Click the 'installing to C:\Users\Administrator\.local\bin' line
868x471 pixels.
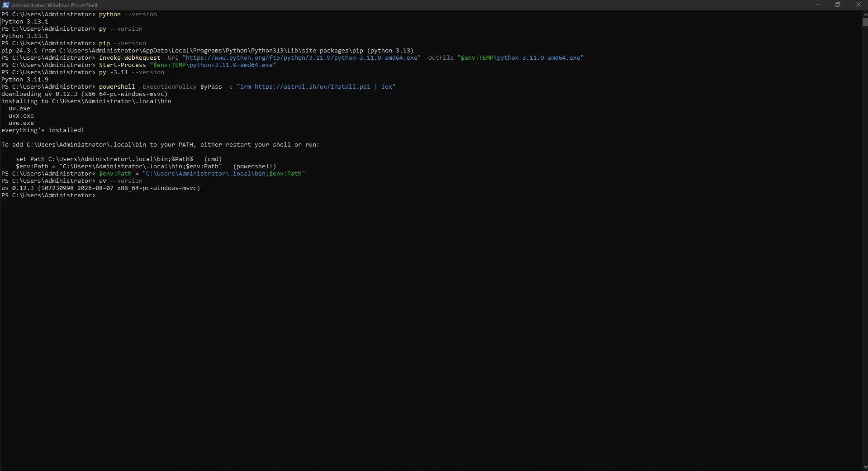(86, 101)
